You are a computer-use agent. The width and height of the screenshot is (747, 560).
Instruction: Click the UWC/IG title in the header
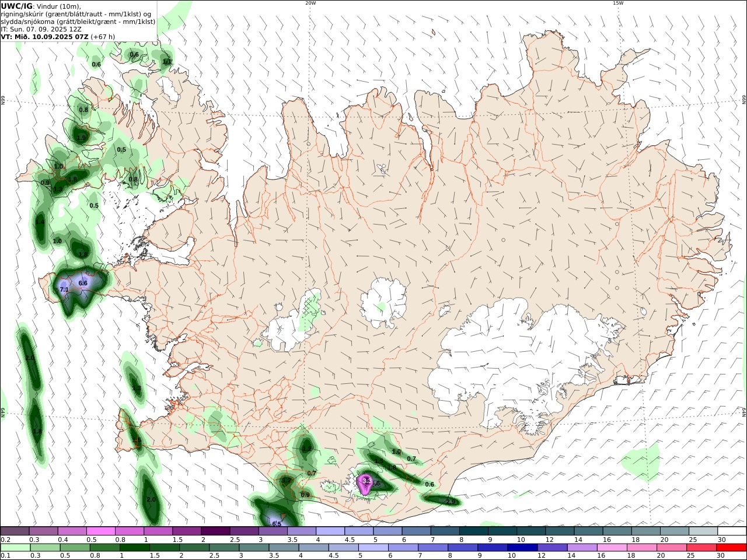pos(17,6)
